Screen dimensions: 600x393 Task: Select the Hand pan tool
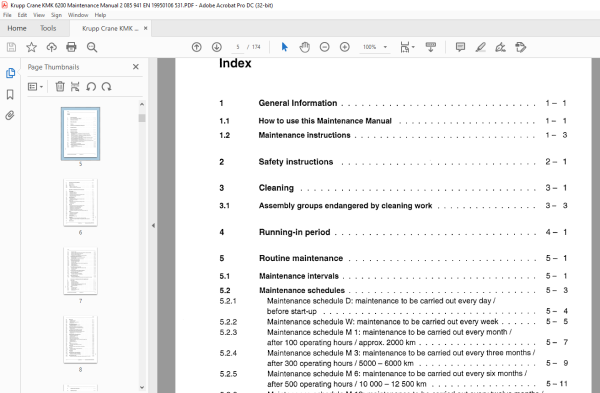pyautogui.click(x=305, y=47)
